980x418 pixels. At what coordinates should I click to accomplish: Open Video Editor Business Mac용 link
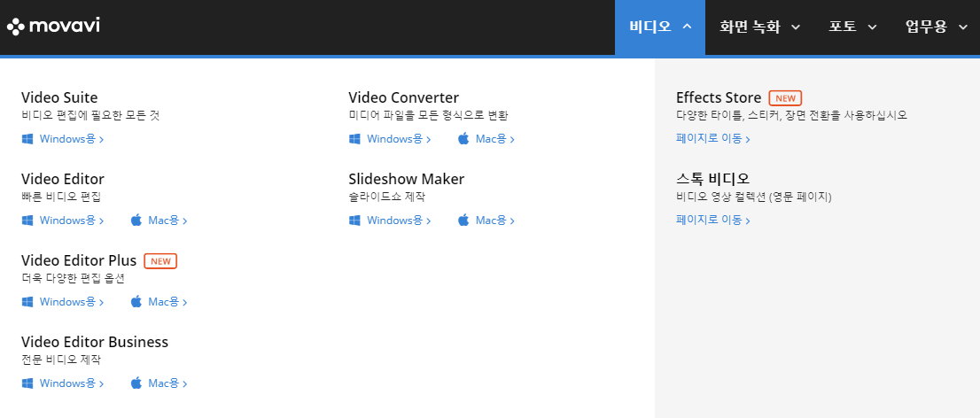[x=167, y=383]
